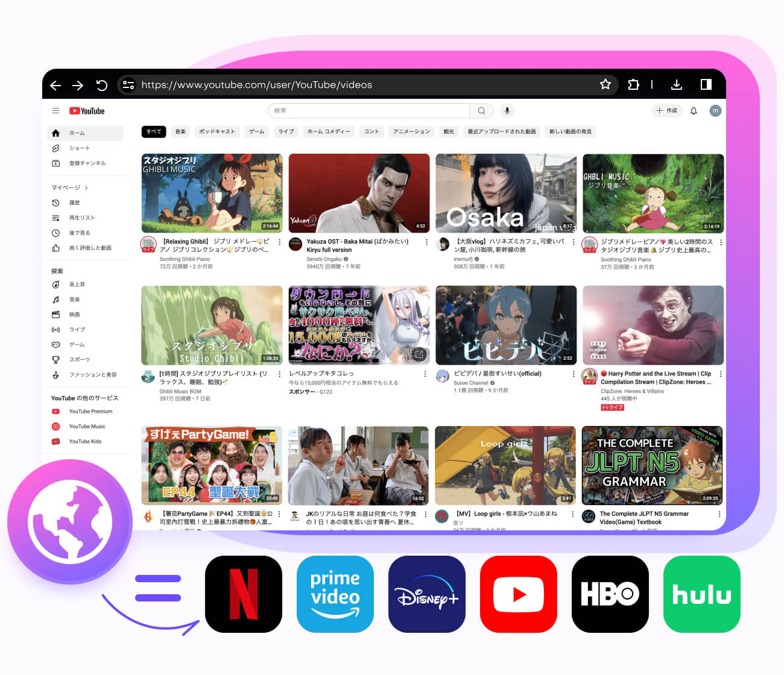Open site settings icon in address bar
Screen dimensions: 784x675
(x=128, y=85)
